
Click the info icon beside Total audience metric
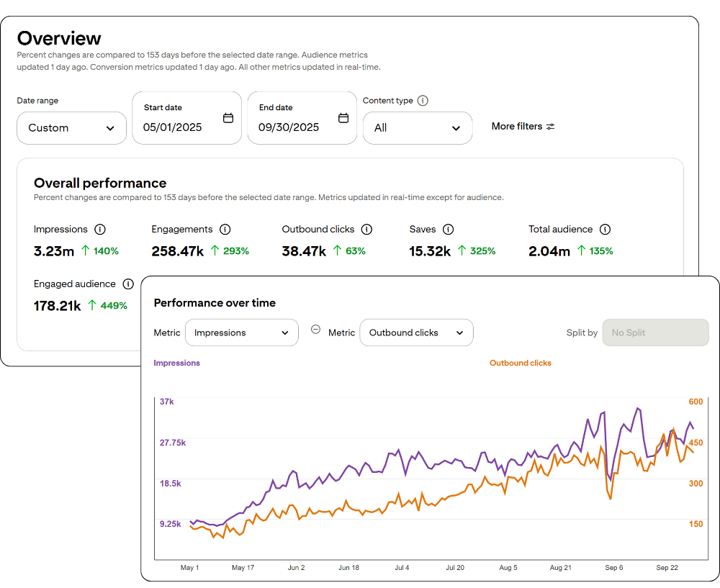point(603,229)
